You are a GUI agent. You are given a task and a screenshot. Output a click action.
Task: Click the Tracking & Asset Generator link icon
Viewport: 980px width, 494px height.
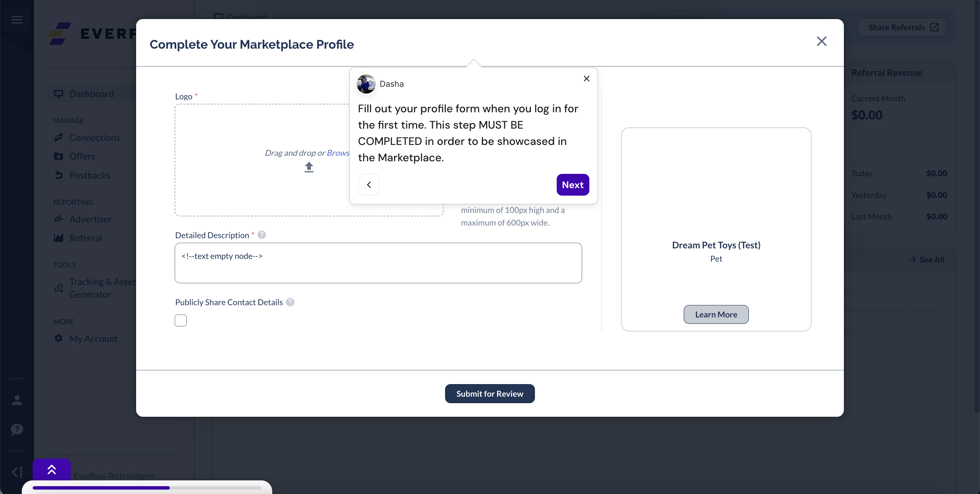click(58, 288)
